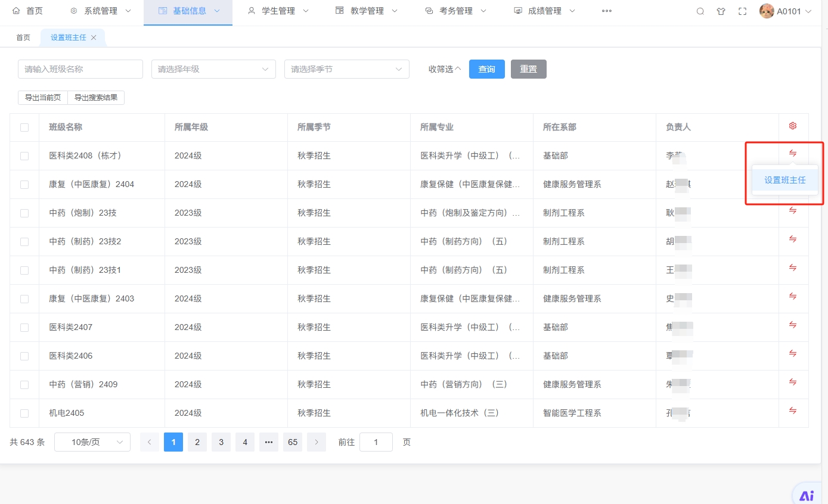828x504 pixels.
Task: Go to previous page arrow
Action: 150,442
